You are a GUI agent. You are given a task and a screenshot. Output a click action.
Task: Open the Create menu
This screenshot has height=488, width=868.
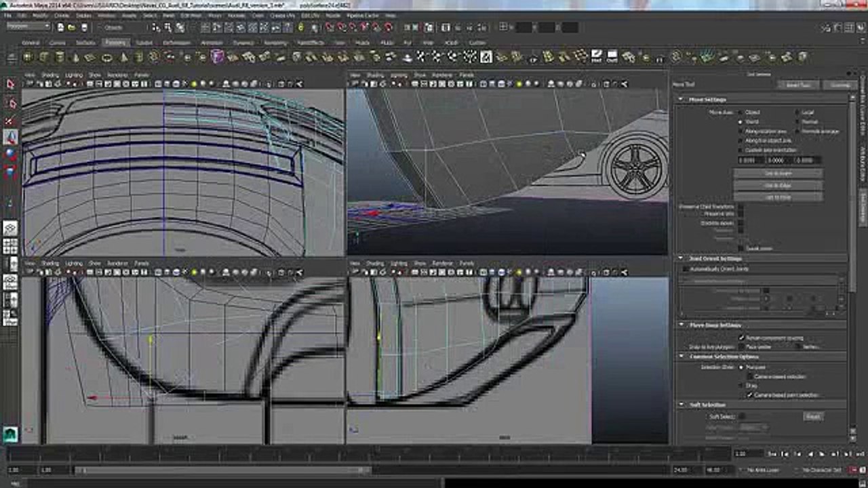(62, 15)
